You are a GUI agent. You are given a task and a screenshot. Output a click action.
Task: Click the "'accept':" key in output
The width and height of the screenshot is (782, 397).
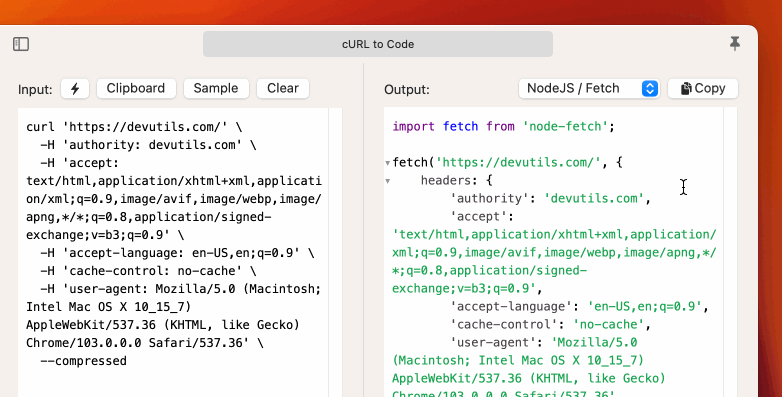point(482,216)
